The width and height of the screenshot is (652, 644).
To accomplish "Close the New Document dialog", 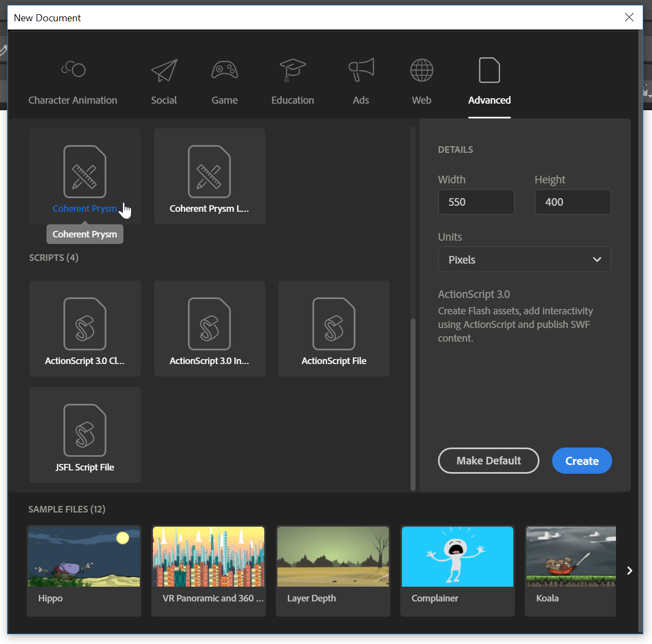I will (629, 17).
